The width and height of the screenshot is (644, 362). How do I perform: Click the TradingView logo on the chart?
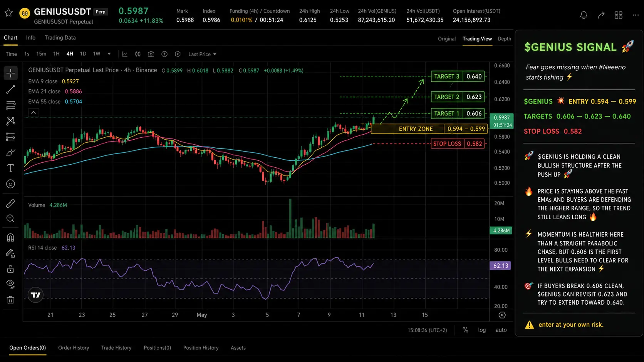[35, 295]
